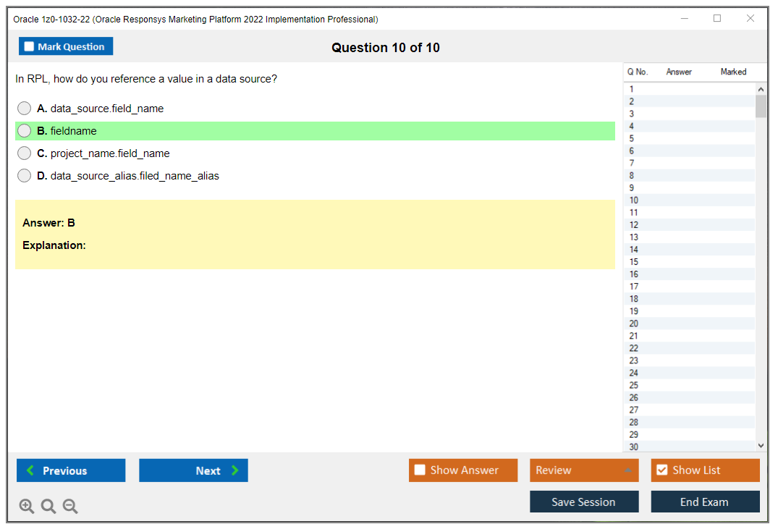Click the question list scrollbar thumb
The image size is (778, 532).
point(761,106)
